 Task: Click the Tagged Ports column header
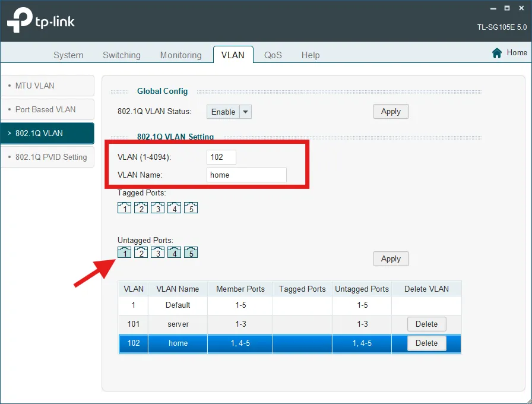point(302,289)
